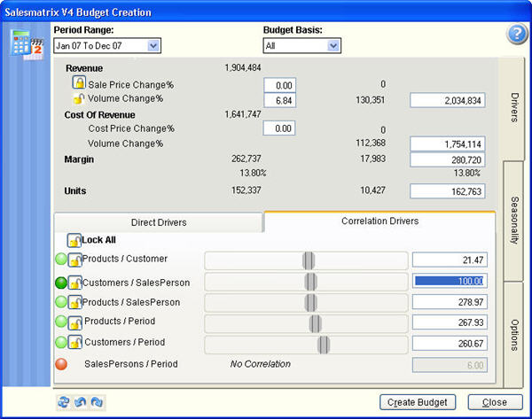532x419 pixels.
Task: Click the green indicator beside Products / Customer
Action: click(61, 260)
